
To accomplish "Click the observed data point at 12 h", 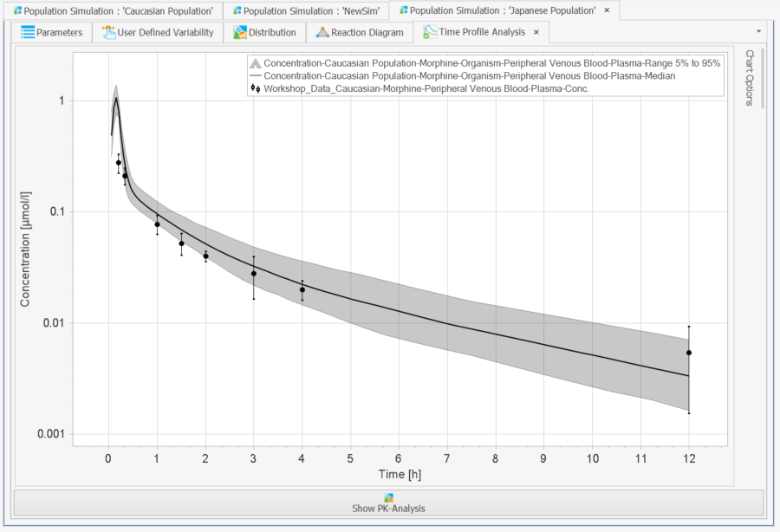I will coord(689,353).
